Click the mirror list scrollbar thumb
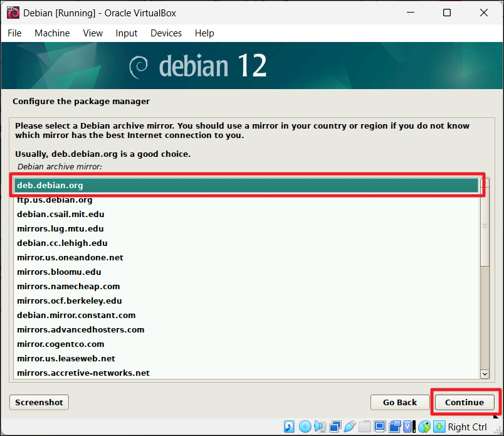 [485, 226]
